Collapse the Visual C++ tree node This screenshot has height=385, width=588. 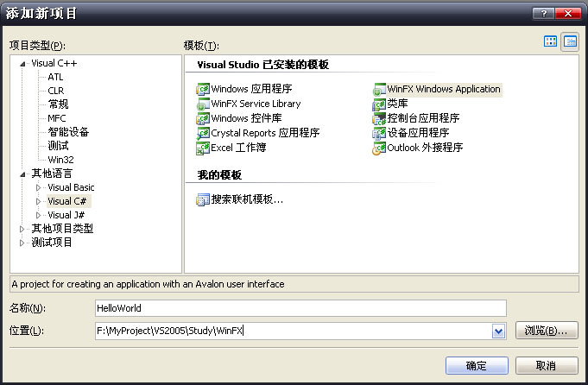22,64
